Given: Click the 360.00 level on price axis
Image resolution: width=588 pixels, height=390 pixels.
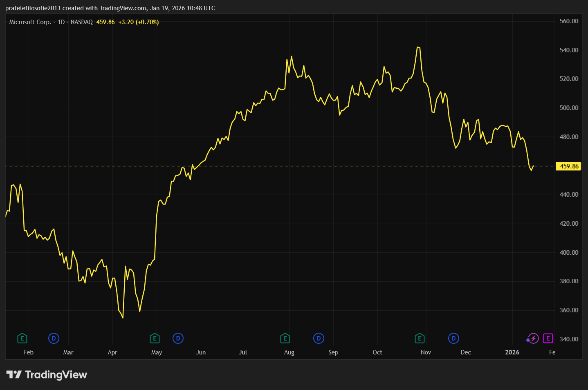Looking at the screenshot, I should click(x=569, y=310).
